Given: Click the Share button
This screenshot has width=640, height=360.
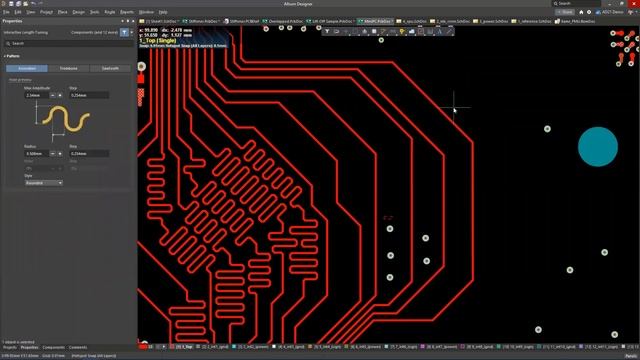Looking at the screenshot, I should click(565, 12).
